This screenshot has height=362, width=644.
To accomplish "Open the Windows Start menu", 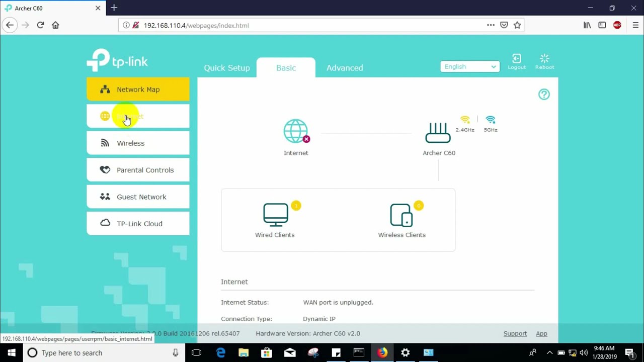I will click(12, 352).
